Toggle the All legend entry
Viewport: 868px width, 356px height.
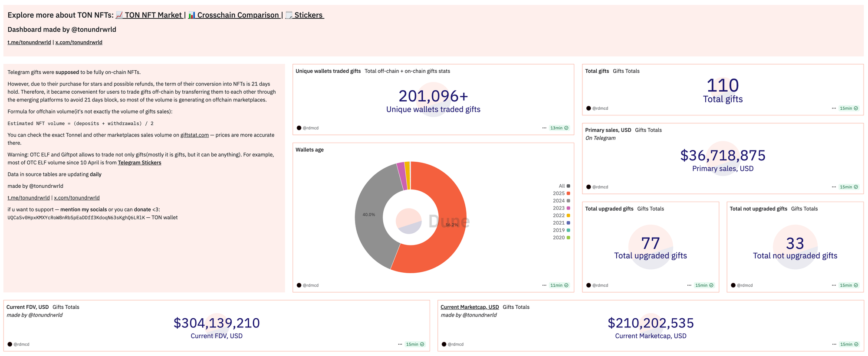[564, 186]
